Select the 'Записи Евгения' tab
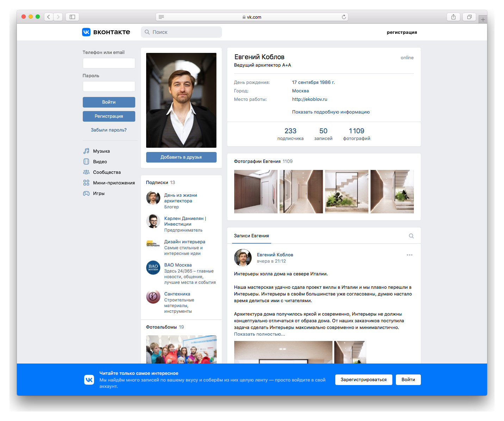Screen dimensions: 504x421 [x=251, y=236]
